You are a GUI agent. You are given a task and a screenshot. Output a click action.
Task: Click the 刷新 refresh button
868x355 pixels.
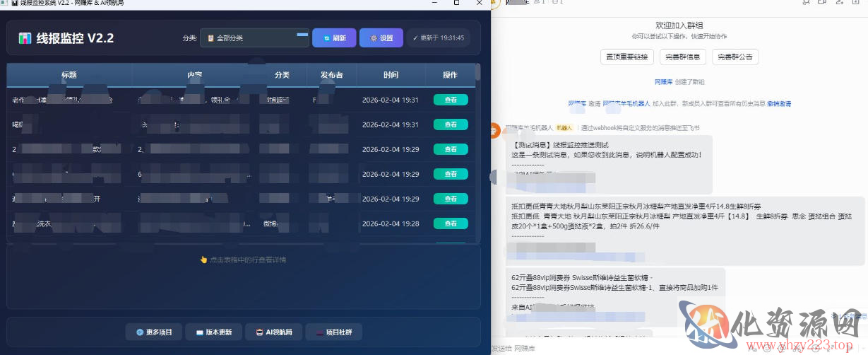[334, 38]
